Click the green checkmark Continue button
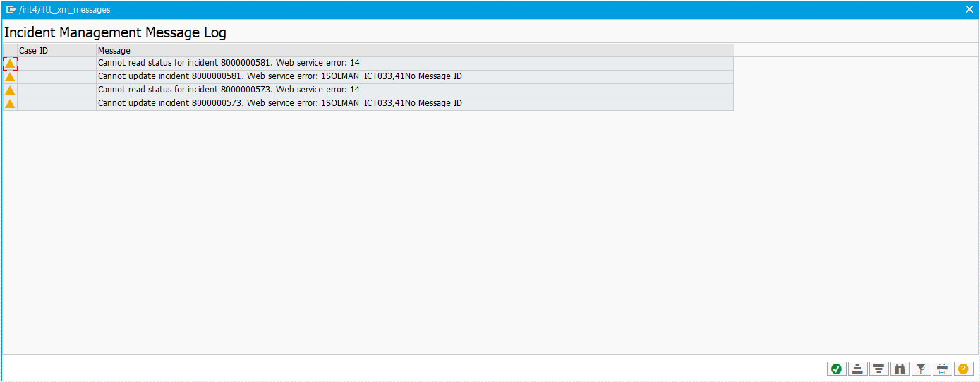Image resolution: width=980 pixels, height=382 pixels. [836, 369]
